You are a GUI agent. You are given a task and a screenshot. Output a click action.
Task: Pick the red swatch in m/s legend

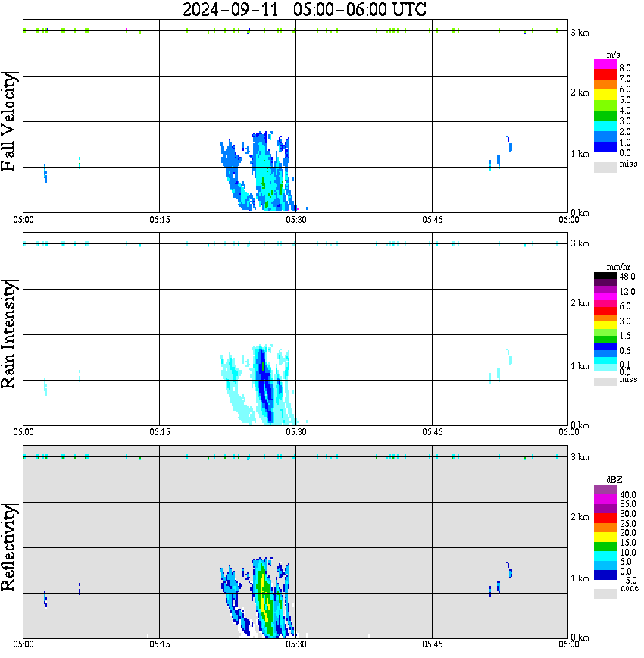(x=605, y=74)
